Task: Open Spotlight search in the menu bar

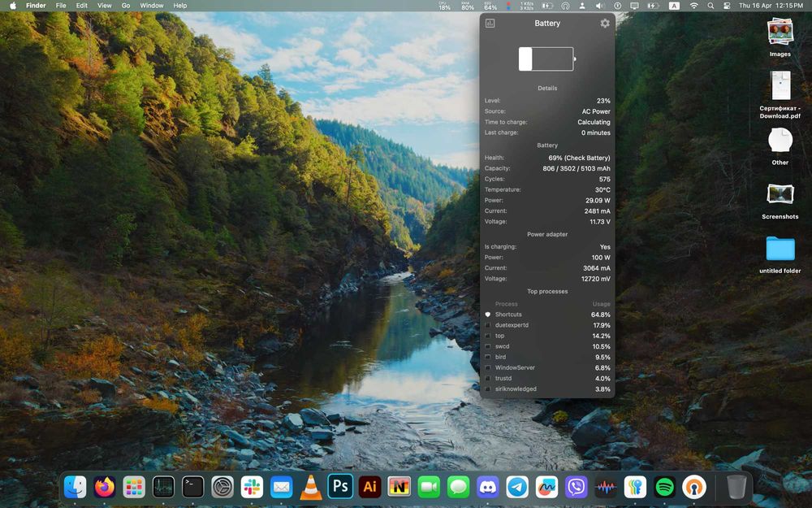Action: click(711, 6)
